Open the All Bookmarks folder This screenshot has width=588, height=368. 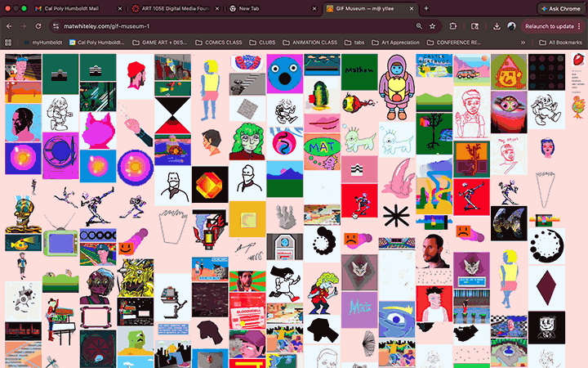pyautogui.click(x=560, y=43)
